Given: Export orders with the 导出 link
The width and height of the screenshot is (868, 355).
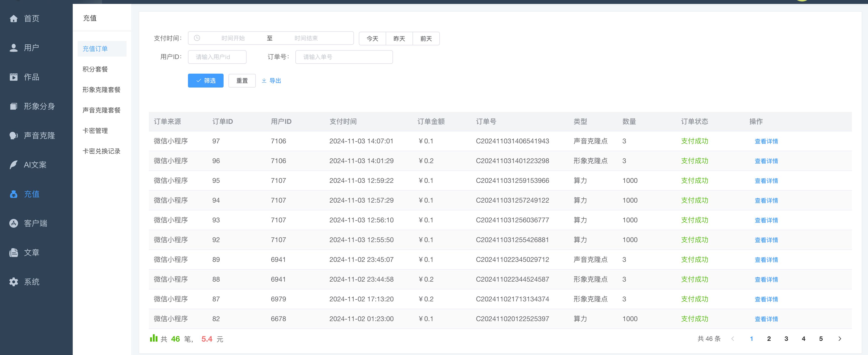Looking at the screenshot, I should click(271, 81).
